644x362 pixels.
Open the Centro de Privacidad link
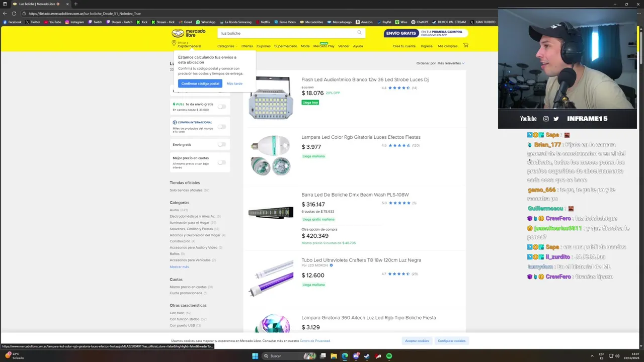point(315,341)
